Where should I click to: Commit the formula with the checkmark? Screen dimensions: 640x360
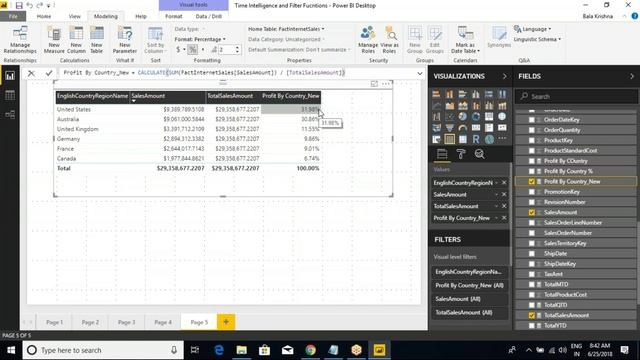(x=49, y=73)
